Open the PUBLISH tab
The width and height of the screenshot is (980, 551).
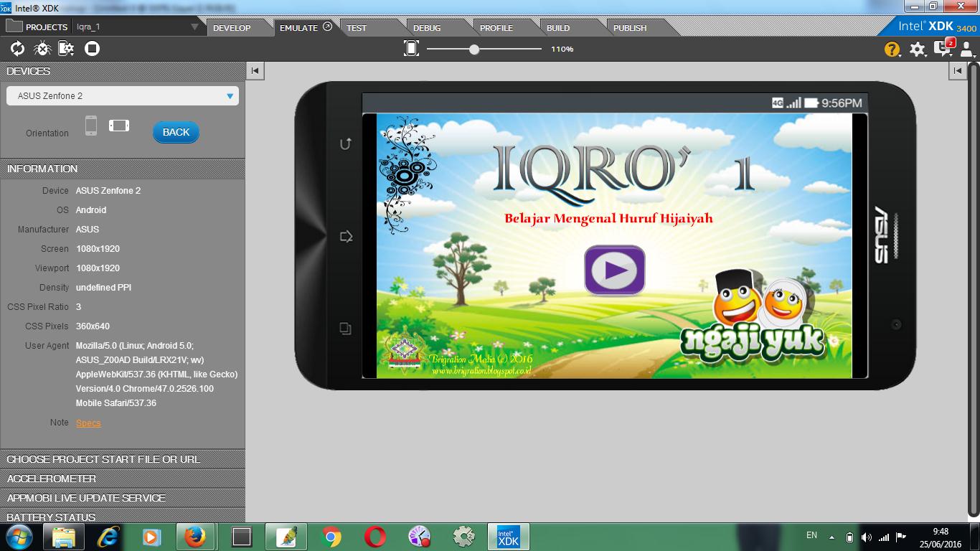point(629,29)
